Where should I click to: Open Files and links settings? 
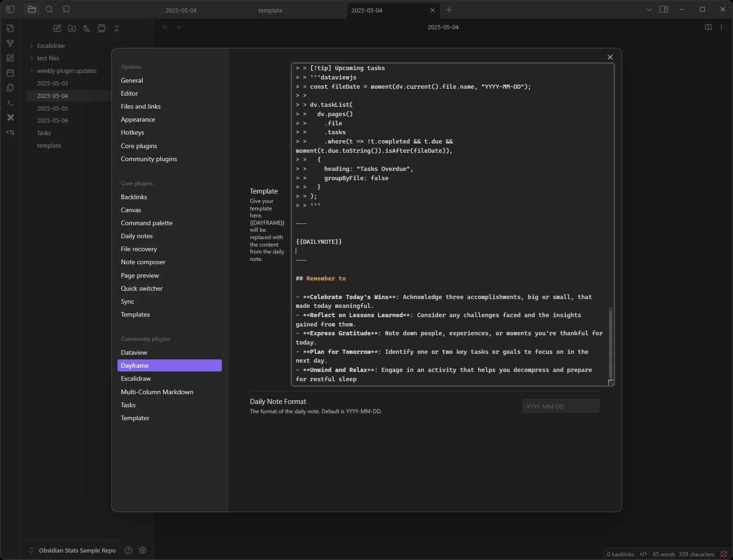[x=169, y=106]
